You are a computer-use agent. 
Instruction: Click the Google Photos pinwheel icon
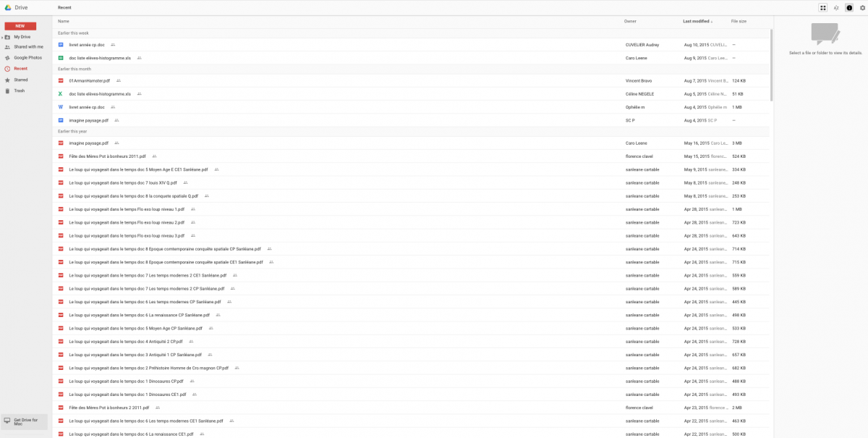point(7,57)
